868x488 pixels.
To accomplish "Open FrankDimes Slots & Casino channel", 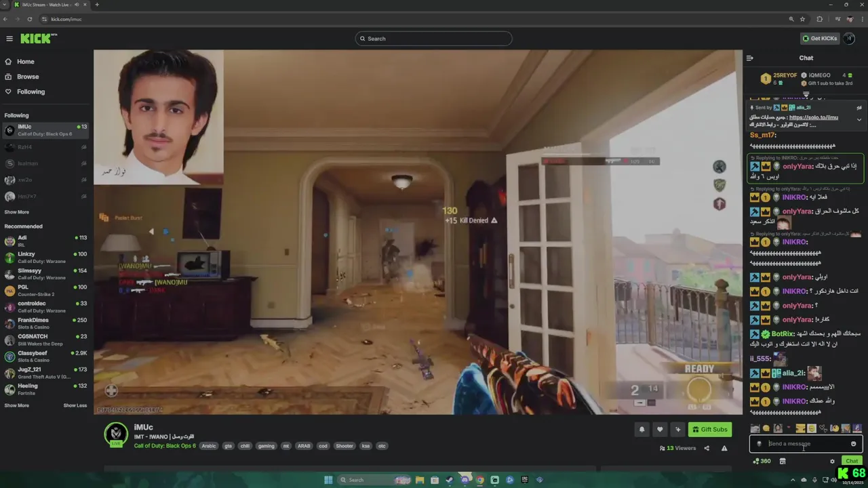I will pyautogui.click(x=46, y=323).
